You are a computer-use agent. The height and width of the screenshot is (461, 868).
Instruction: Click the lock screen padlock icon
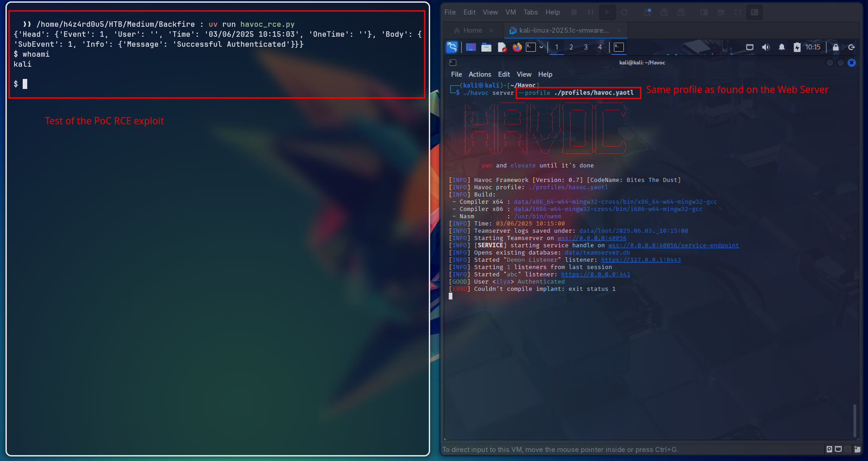click(835, 47)
